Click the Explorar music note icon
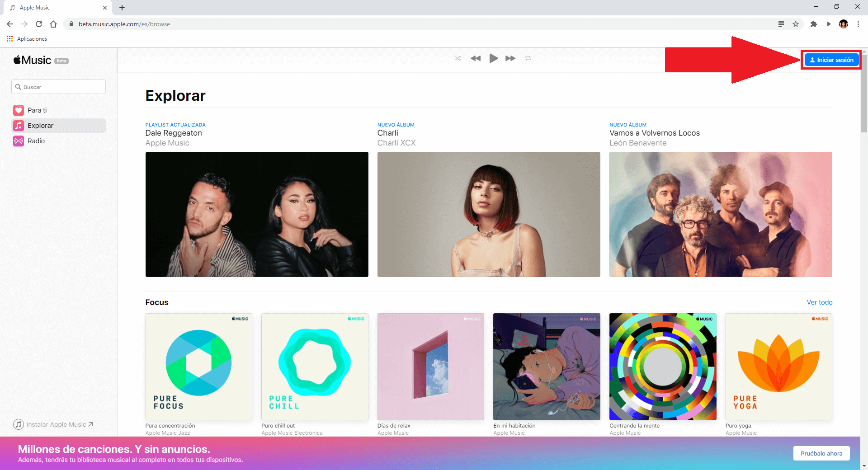868x470 pixels. [x=19, y=126]
